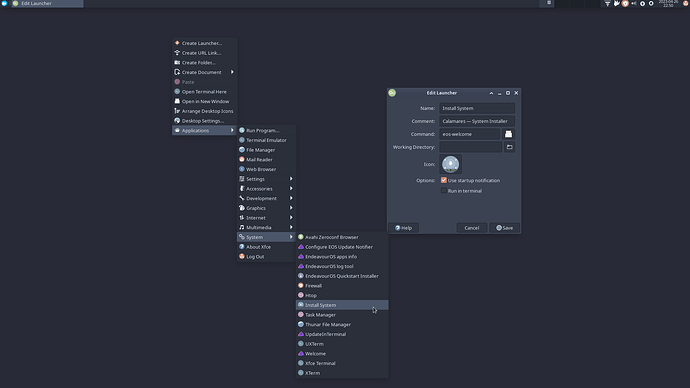The width and height of the screenshot is (690, 388).
Task: Open the Xfce whisker menu icon on the panel
Action: click(4, 3)
